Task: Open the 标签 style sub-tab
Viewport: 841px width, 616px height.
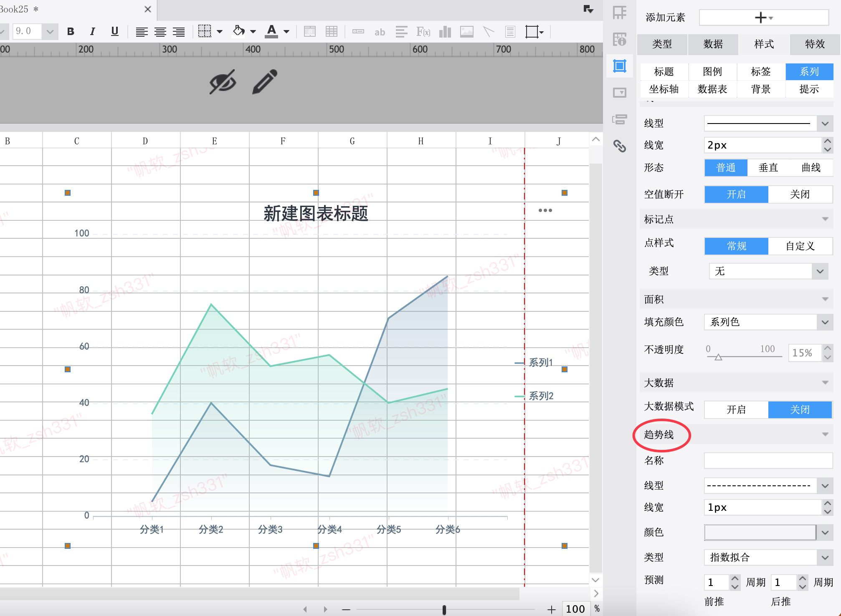Action: coord(761,72)
